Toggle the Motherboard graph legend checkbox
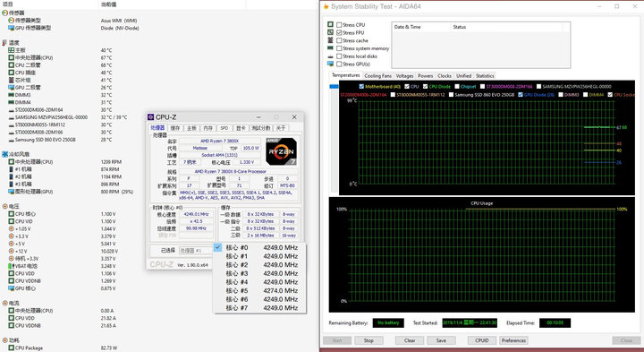The width and height of the screenshot is (644, 352). (361, 86)
